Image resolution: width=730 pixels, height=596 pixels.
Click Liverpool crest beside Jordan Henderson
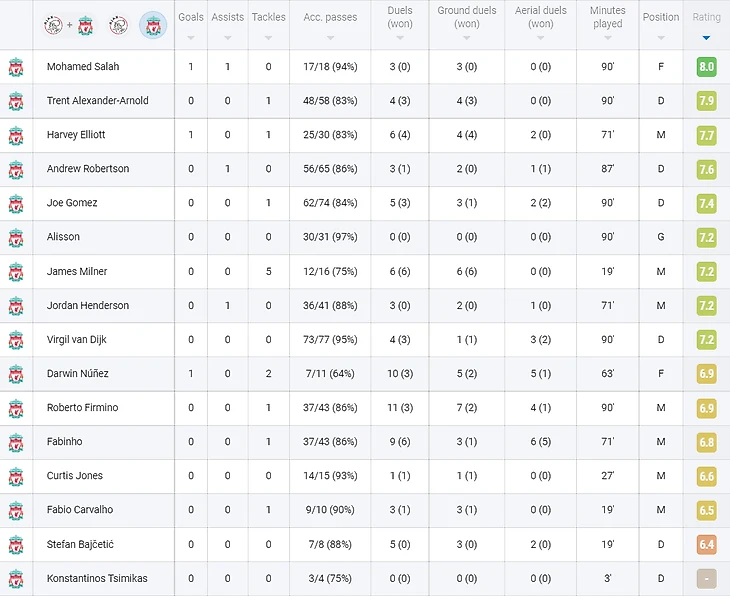tap(16, 305)
